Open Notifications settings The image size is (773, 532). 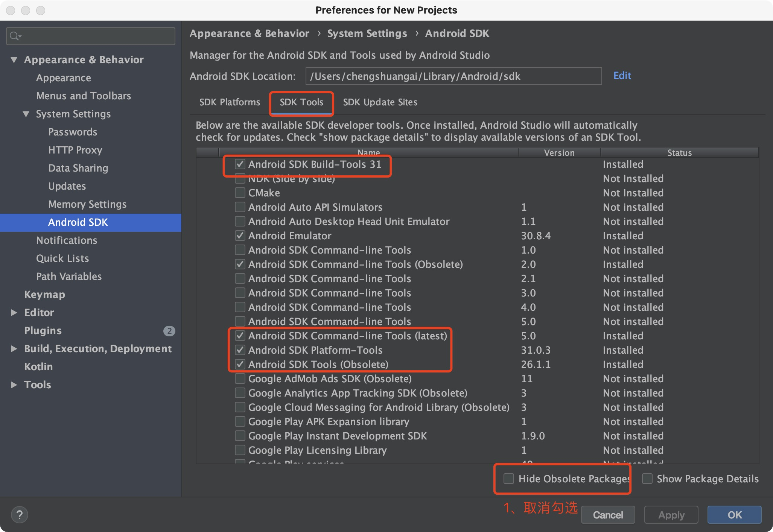coord(67,240)
